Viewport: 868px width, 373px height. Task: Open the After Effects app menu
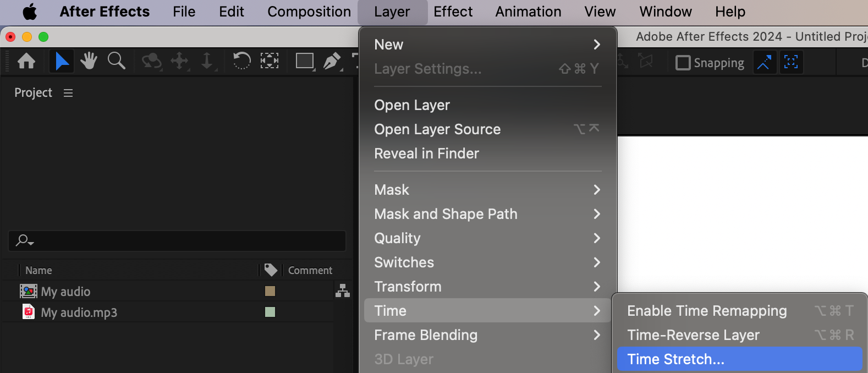coord(105,12)
